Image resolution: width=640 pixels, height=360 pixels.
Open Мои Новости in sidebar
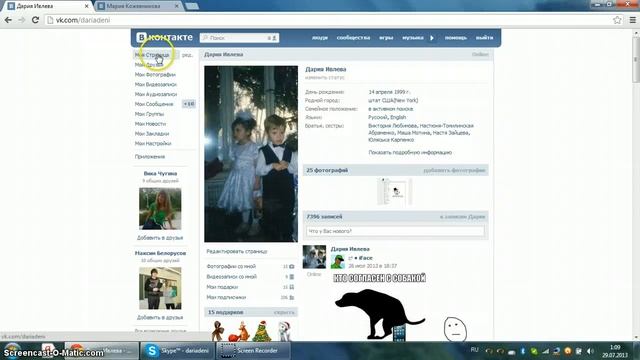click(x=150, y=124)
